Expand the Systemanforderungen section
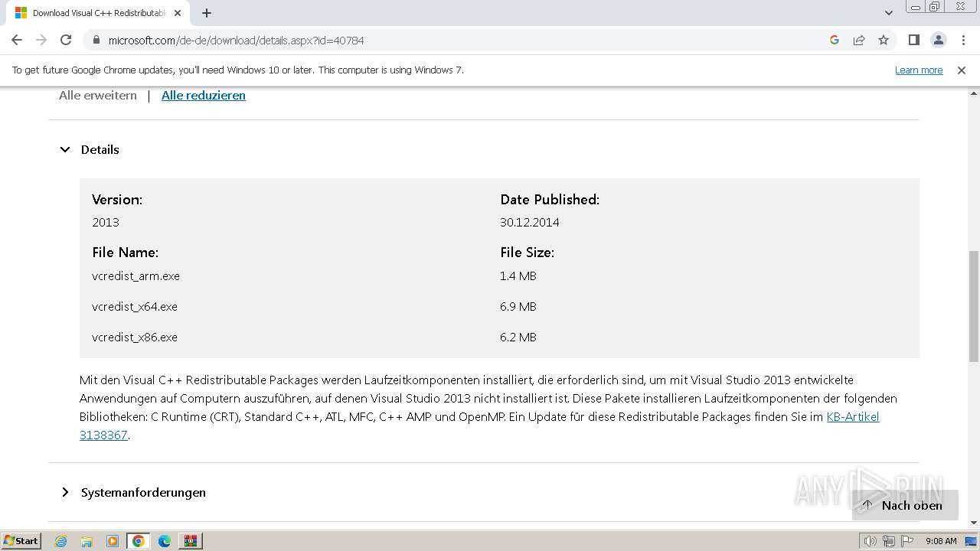 [x=132, y=492]
